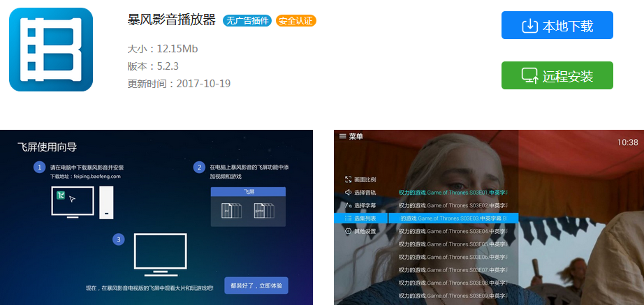Click the 本地下载 download button

click(557, 25)
